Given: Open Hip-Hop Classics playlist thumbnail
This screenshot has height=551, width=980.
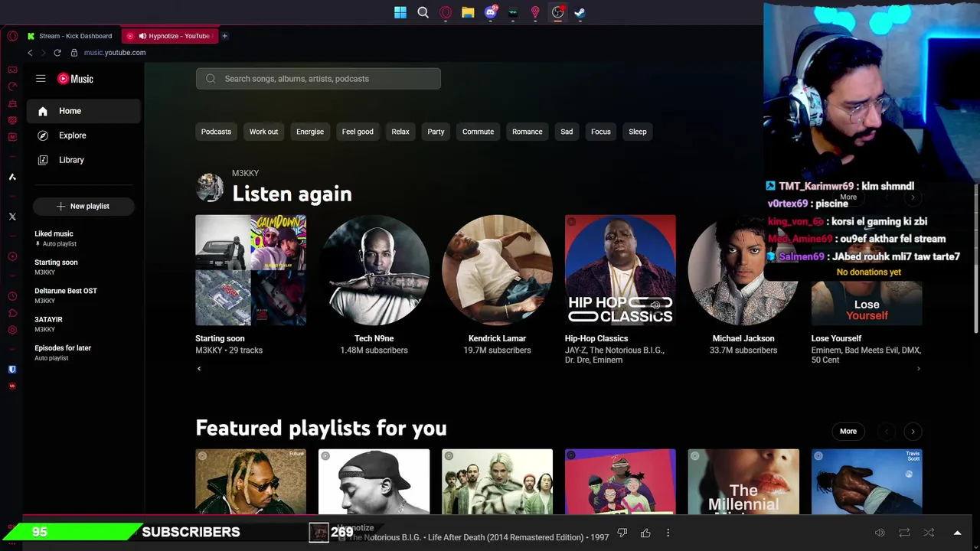Looking at the screenshot, I should click(620, 270).
